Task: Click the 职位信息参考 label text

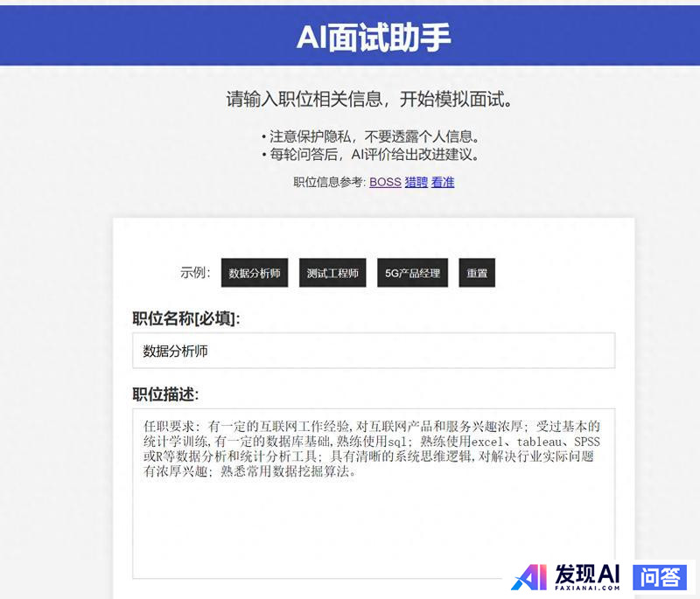Action: tap(329, 182)
